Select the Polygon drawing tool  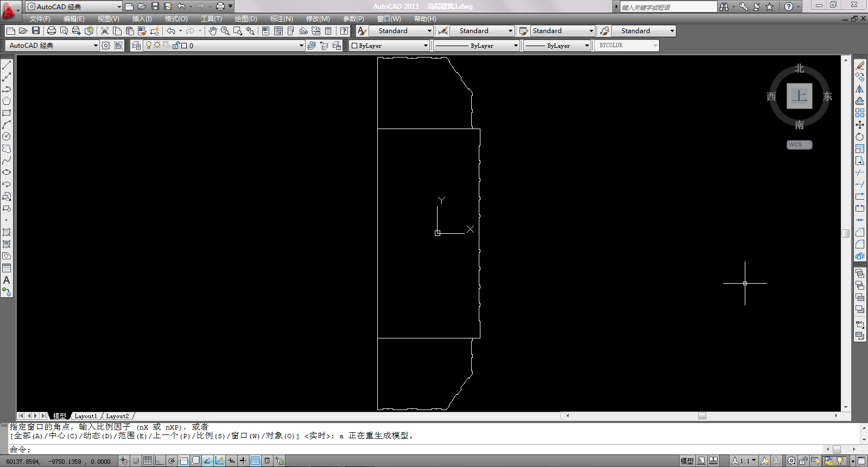(7, 101)
